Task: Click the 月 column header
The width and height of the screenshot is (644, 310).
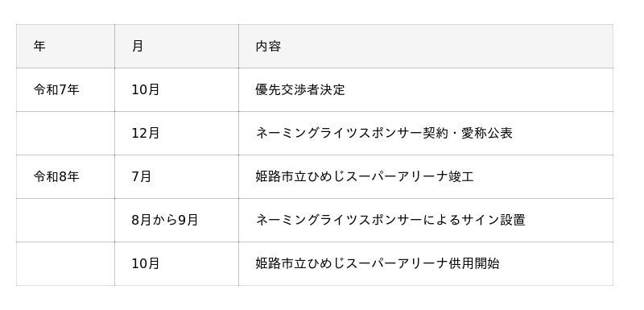Action: coord(176,46)
